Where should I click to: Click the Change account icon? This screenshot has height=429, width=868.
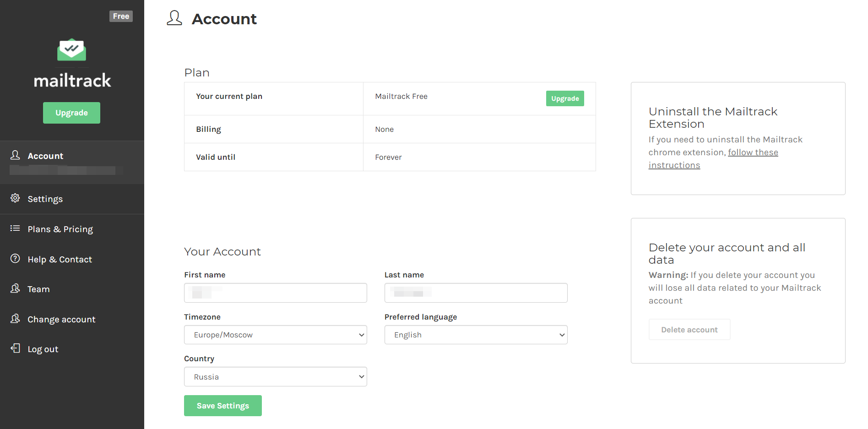tap(15, 319)
